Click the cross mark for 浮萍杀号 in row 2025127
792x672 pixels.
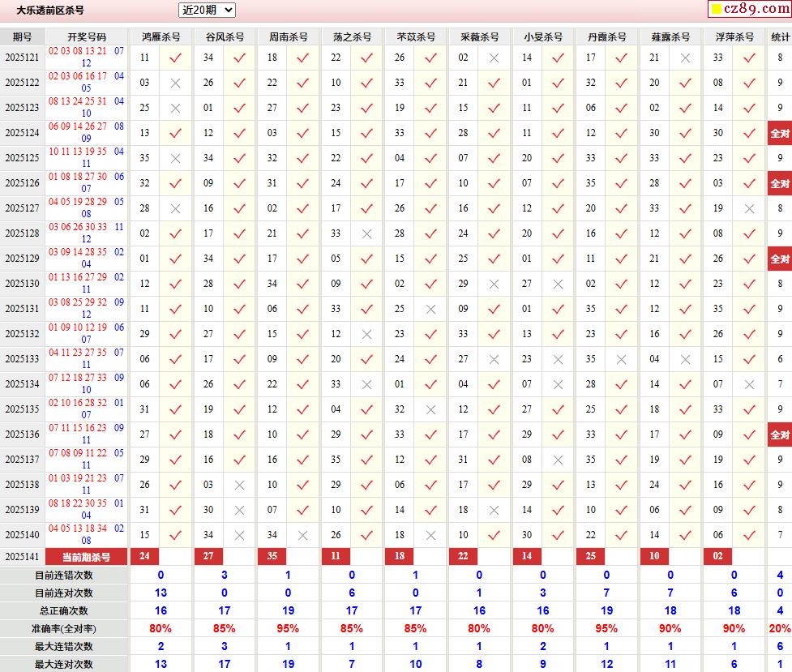pyautogui.click(x=749, y=208)
